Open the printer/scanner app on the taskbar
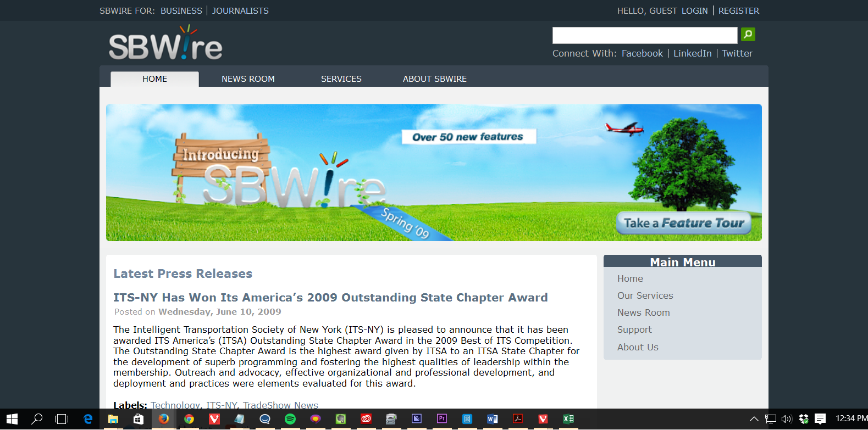Viewport: 868px width, 430px height. point(391,419)
